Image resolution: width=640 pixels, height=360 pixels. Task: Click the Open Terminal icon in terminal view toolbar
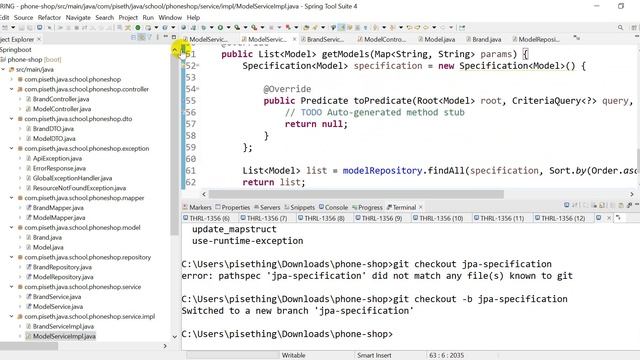(x=567, y=205)
